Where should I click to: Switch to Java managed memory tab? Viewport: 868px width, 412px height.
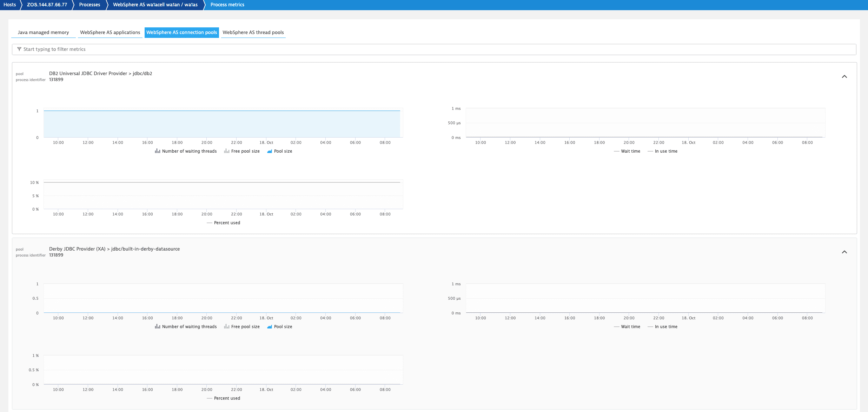click(43, 32)
